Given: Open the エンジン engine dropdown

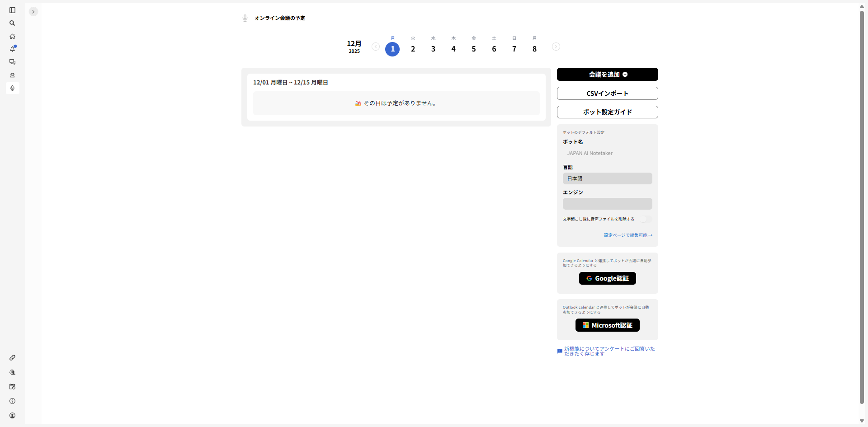Looking at the screenshot, I should (x=607, y=204).
